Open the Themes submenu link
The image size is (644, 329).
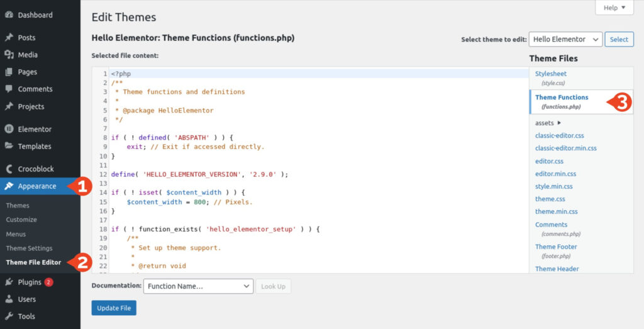click(18, 205)
